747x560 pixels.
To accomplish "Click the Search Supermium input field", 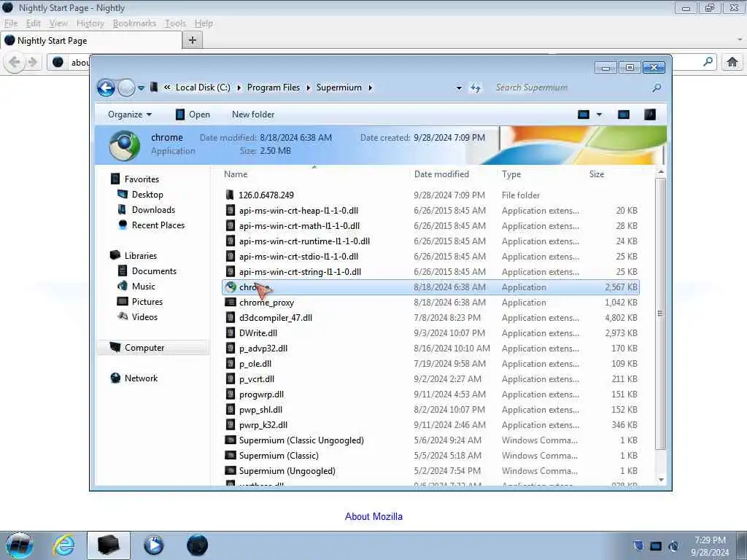I will tap(572, 87).
